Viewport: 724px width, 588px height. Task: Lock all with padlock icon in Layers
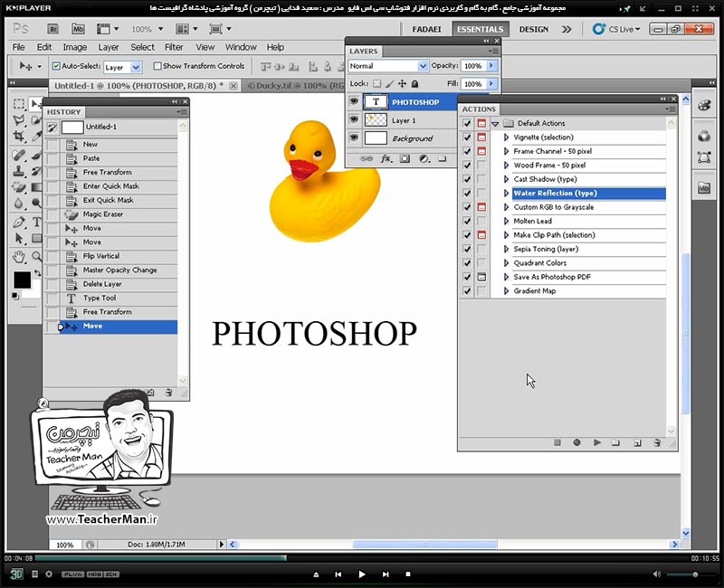(414, 83)
